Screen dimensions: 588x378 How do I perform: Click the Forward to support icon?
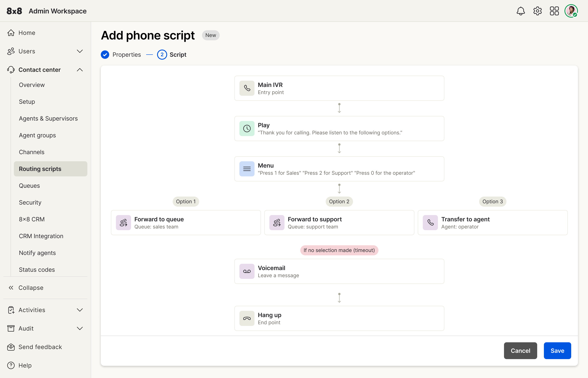click(277, 223)
